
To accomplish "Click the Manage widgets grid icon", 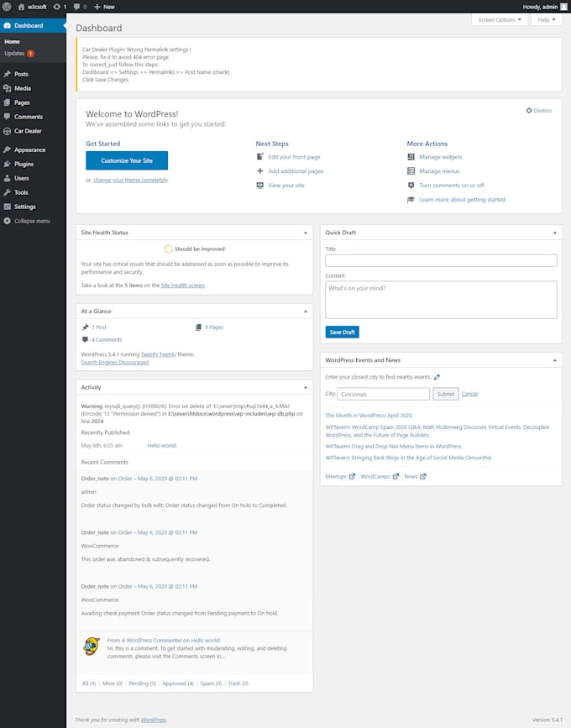I will click(x=411, y=157).
